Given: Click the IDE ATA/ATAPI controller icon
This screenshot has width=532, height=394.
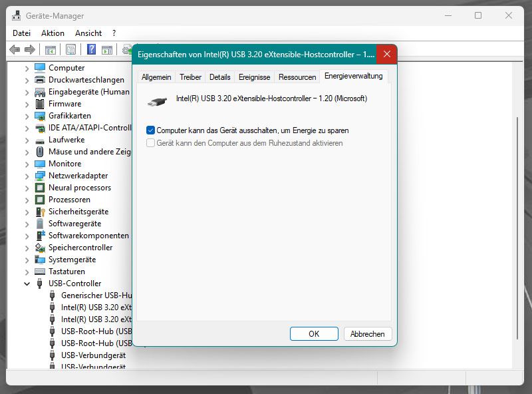Looking at the screenshot, I should [x=40, y=128].
